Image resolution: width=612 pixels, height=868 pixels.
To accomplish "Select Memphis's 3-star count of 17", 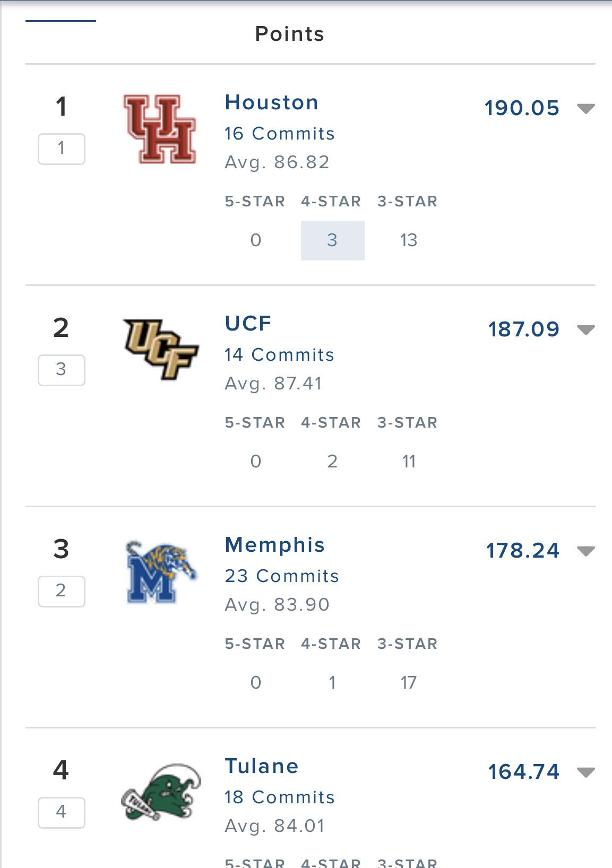I will coord(409,682).
